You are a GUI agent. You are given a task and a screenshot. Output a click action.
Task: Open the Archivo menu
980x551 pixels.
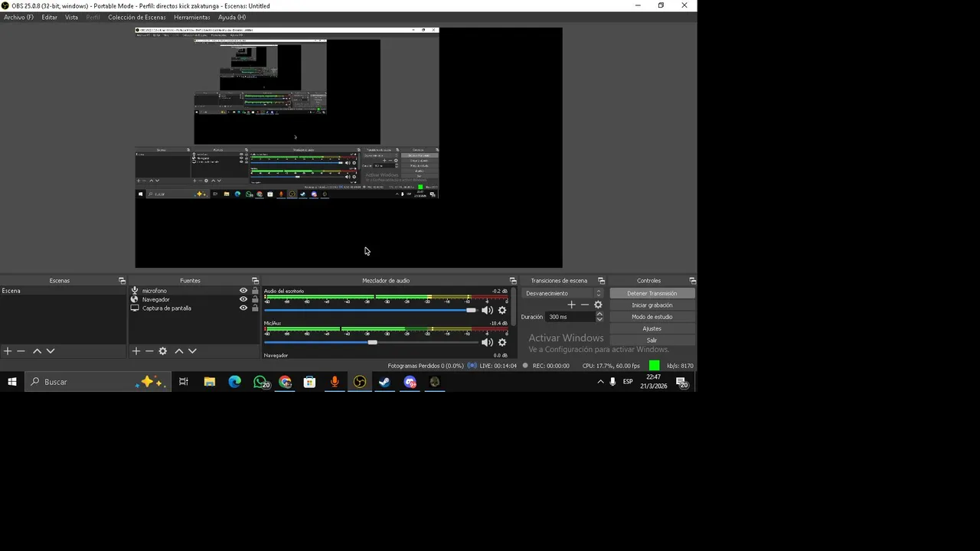[18, 17]
